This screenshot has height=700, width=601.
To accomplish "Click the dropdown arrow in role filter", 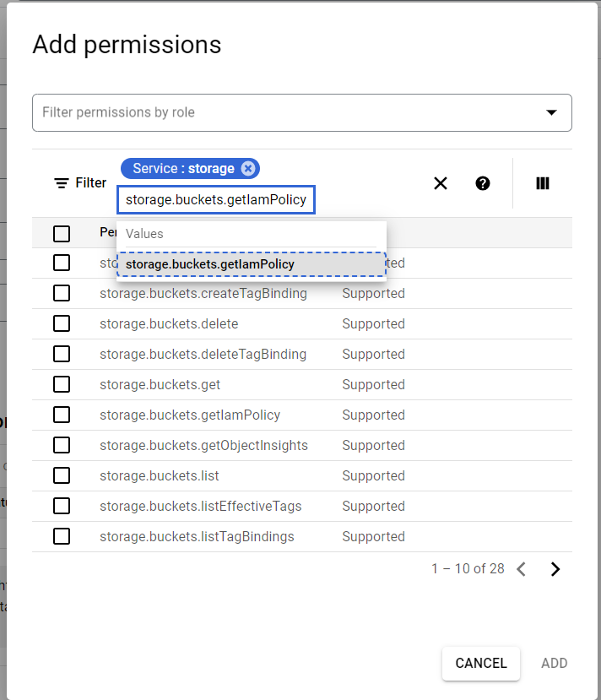I will point(552,112).
